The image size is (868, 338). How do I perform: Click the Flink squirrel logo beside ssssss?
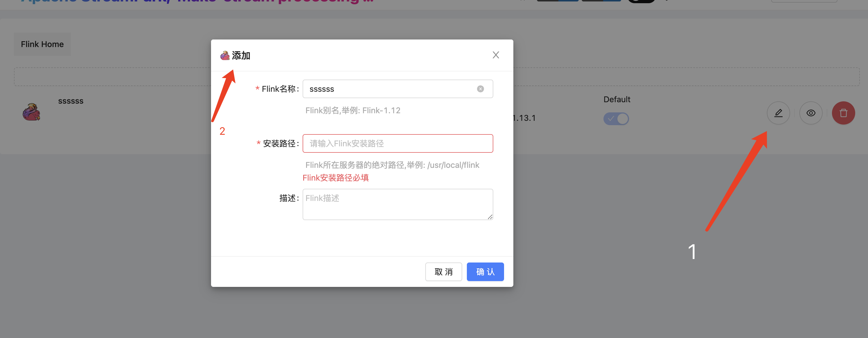[31, 112]
